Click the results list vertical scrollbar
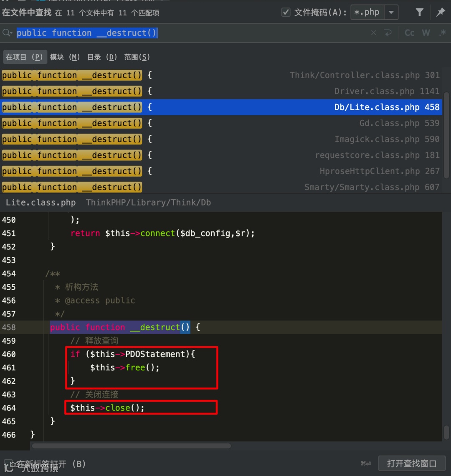The height and width of the screenshot is (476, 451). (x=446, y=135)
